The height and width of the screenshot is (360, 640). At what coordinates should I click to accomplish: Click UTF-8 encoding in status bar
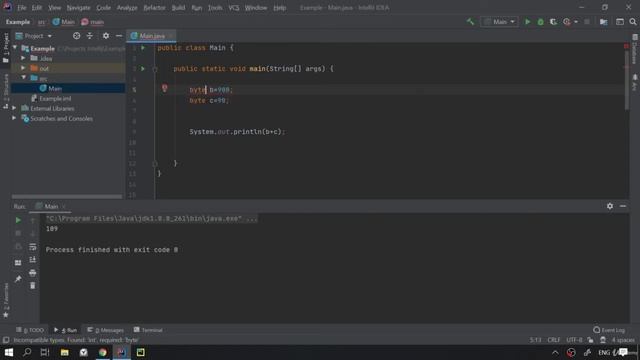(x=574, y=340)
